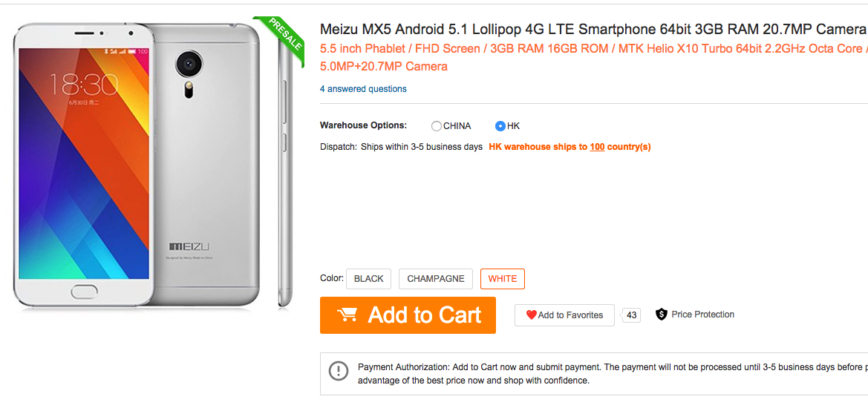Click the Price Protection label
The image size is (868, 408).
point(702,315)
